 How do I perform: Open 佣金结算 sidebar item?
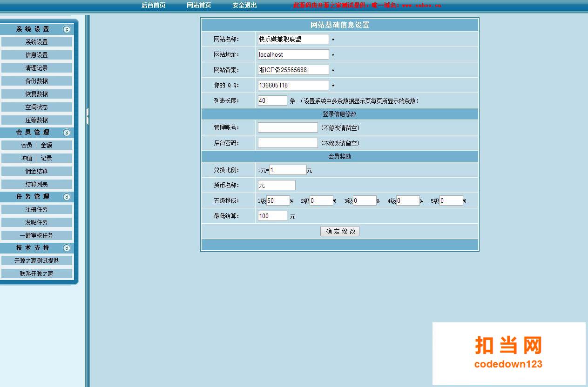(36, 171)
